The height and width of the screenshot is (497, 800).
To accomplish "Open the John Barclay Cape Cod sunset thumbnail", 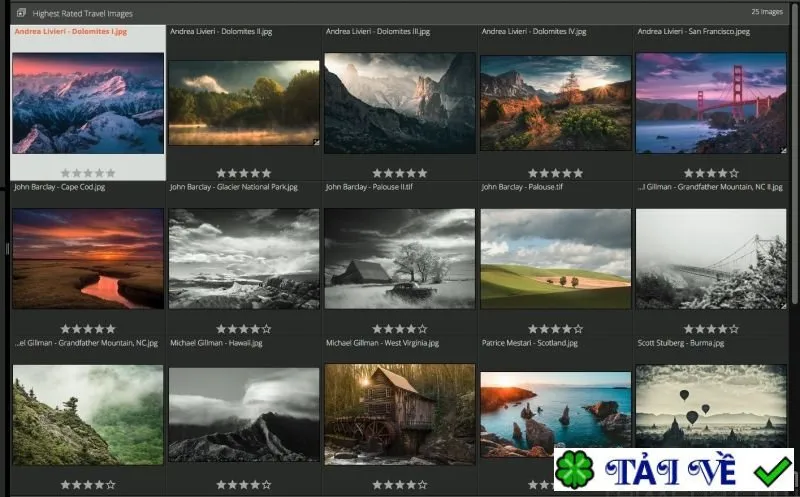I will 88,259.
